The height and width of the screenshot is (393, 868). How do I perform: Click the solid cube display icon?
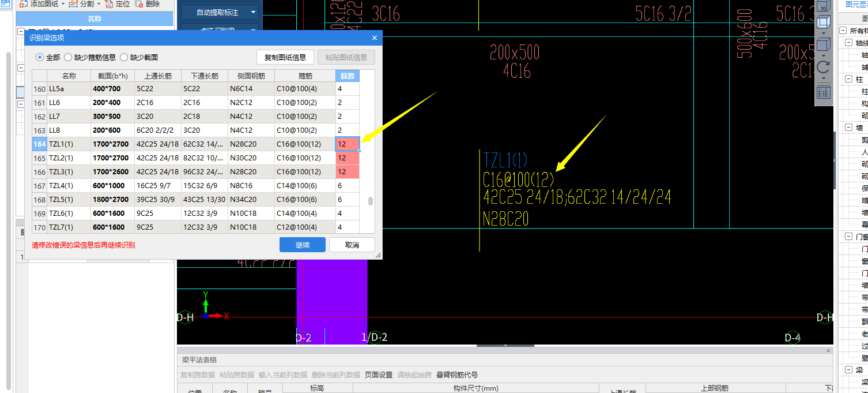point(824,44)
